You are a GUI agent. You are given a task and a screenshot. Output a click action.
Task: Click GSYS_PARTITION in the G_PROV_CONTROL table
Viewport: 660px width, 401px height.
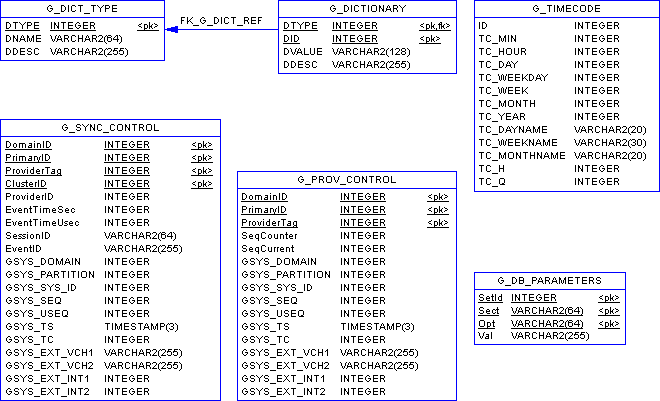286,275
